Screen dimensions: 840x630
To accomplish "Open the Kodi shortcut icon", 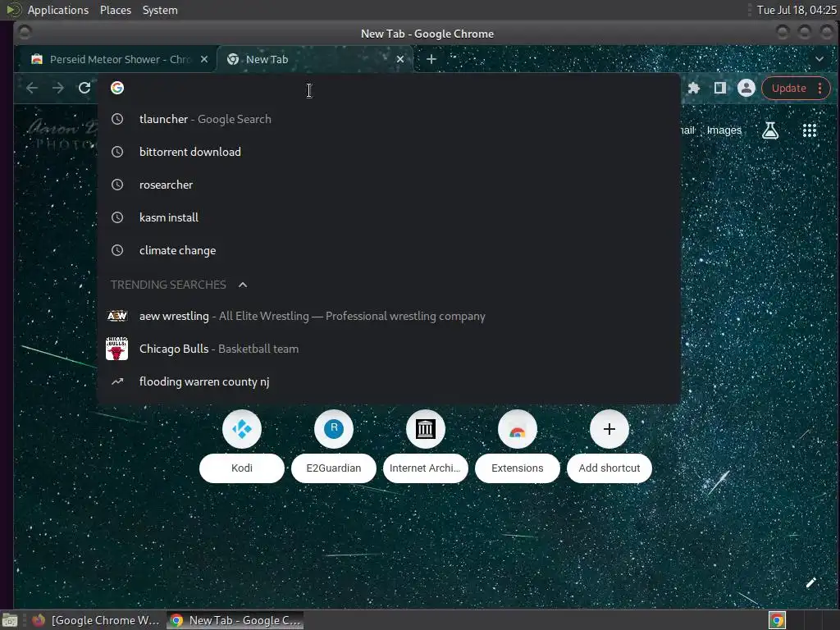I will pyautogui.click(x=242, y=429).
